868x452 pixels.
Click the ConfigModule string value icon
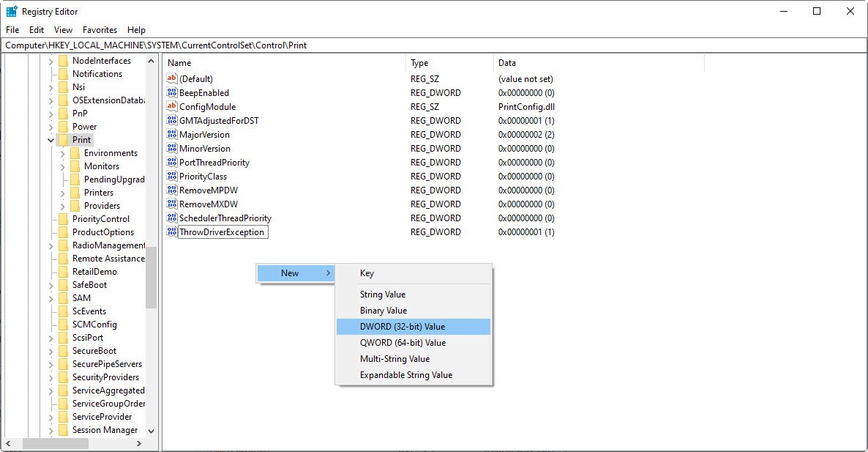click(171, 106)
